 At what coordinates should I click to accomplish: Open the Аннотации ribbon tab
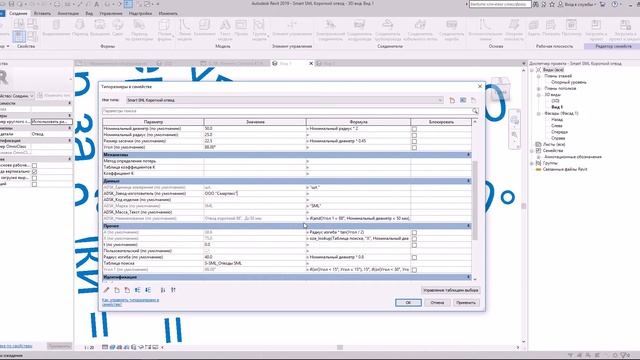tap(68, 13)
